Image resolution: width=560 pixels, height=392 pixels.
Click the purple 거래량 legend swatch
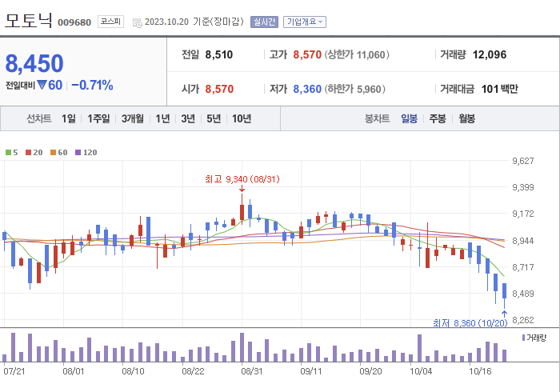click(x=523, y=338)
